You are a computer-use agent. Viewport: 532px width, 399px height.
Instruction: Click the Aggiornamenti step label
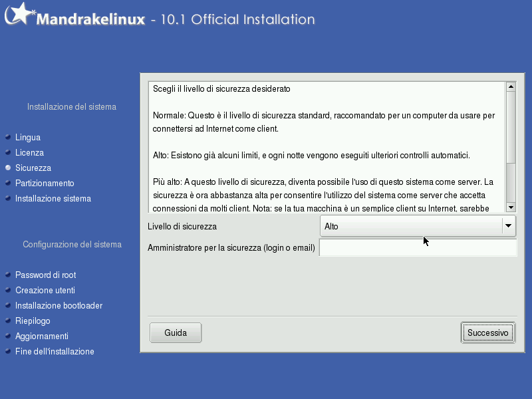tap(42, 336)
